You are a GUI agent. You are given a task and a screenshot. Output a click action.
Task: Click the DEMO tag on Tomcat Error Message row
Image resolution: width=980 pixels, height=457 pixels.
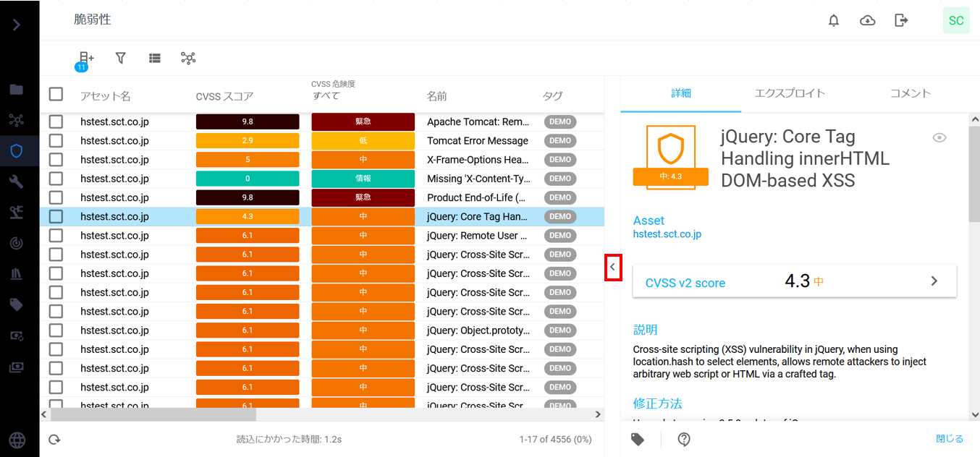[x=560, y=140]
